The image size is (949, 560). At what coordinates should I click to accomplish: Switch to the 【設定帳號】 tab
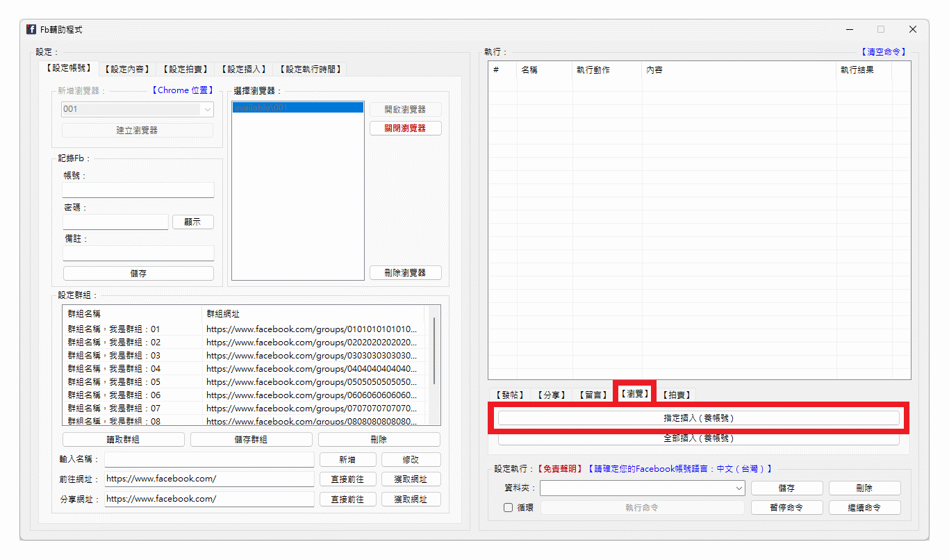[68, 68]
